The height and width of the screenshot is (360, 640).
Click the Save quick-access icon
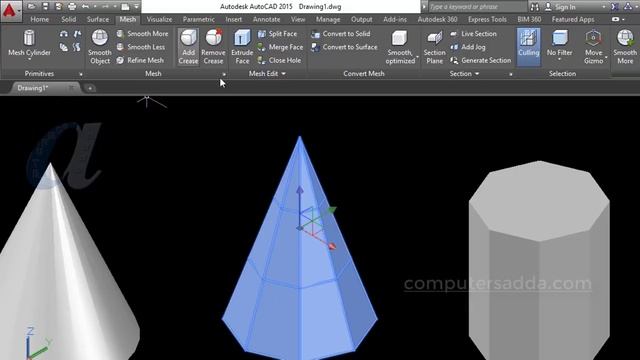click(x=45, y=7)
